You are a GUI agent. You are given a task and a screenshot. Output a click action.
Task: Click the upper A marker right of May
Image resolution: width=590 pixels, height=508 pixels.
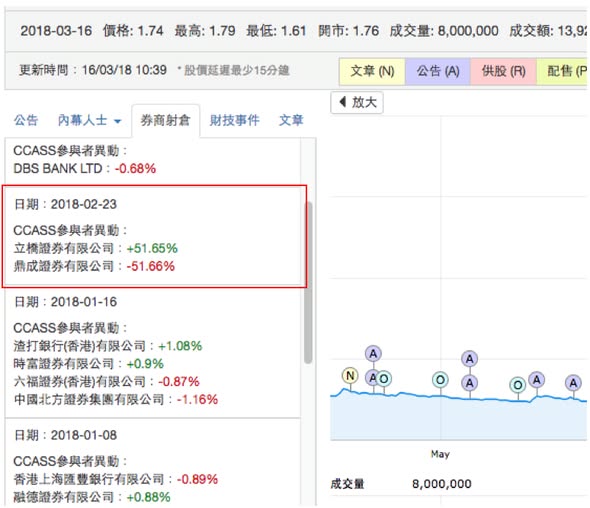470,359
